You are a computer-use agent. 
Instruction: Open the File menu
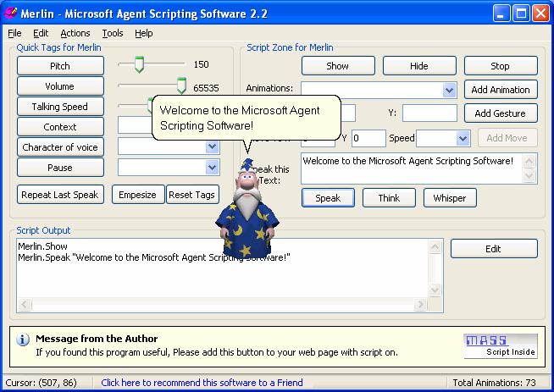(14, 33)
